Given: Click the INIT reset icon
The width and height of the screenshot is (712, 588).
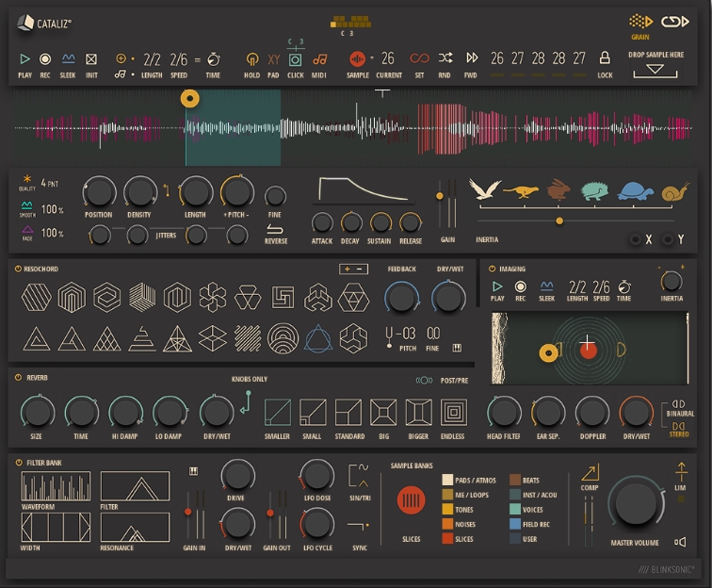Looking at the screenshot, I should [91, 59].
